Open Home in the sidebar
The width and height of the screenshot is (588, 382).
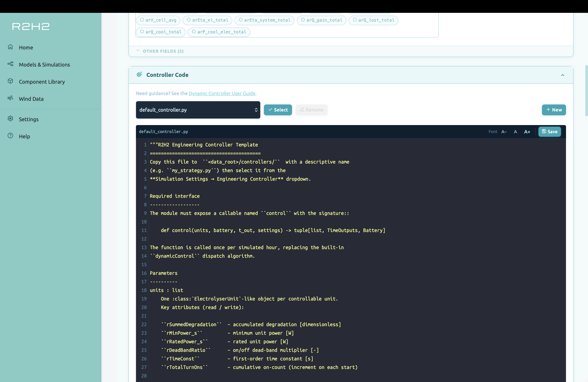click(x=26, y=47)
